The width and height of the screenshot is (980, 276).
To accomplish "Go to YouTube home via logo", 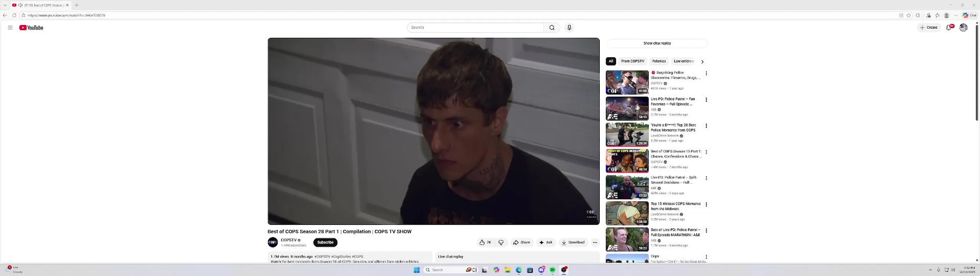I will click(x=31, y=28).
